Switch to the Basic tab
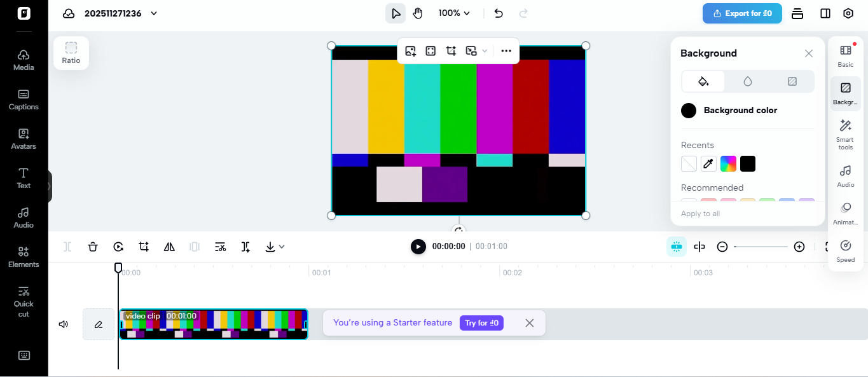Image resolution: width=868 pixels, height=377 pixels. tap(846, 55)
